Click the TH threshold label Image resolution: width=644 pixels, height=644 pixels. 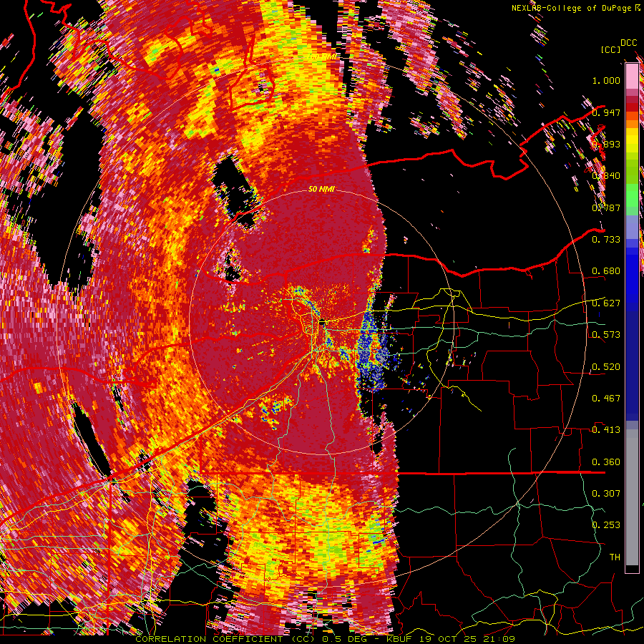[x=615, y=557]
